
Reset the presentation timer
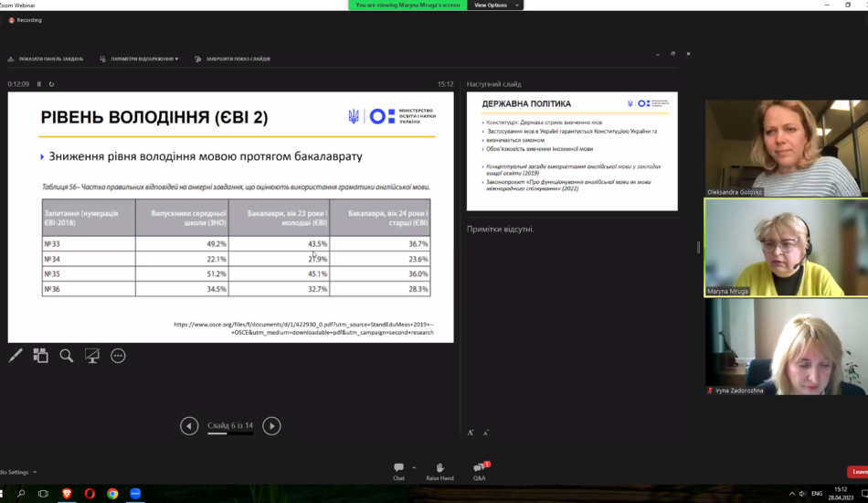51,84
